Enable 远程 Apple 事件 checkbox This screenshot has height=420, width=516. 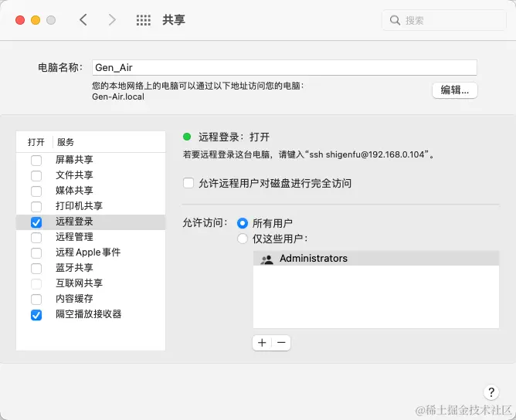[36, 253]
